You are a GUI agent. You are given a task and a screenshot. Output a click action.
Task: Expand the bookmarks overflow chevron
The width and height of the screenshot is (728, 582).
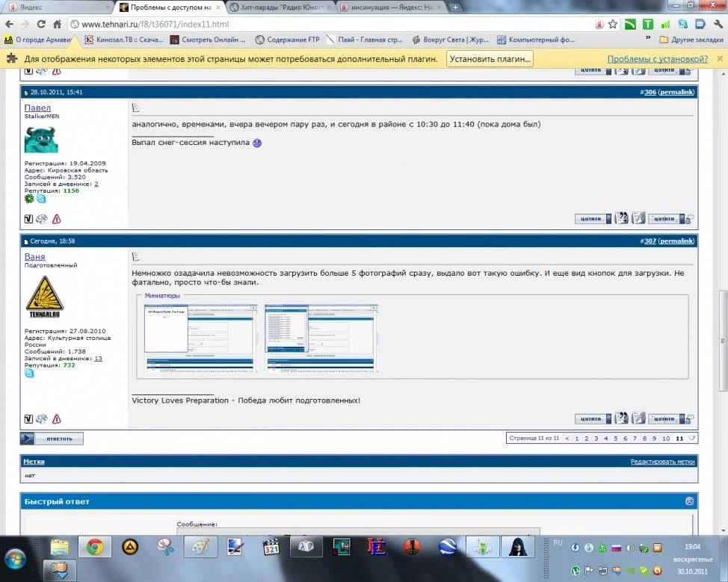click(648, 40)
